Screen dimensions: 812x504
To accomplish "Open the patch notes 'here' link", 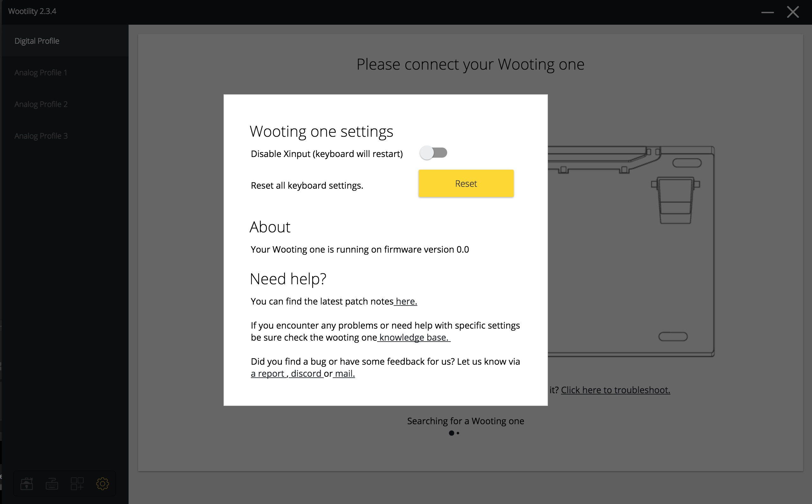I will [x=406, y=301].
